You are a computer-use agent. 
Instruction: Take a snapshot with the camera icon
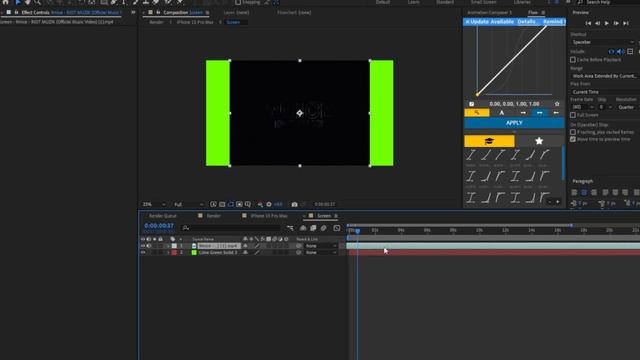(294, 204)
